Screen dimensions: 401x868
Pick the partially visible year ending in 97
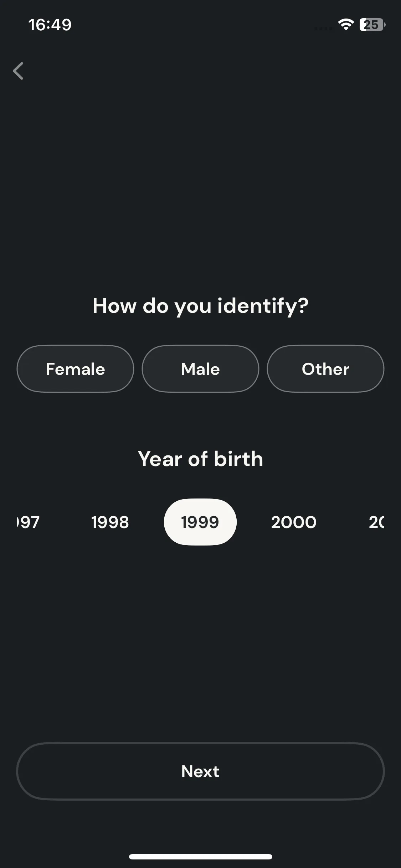[28, 522]
